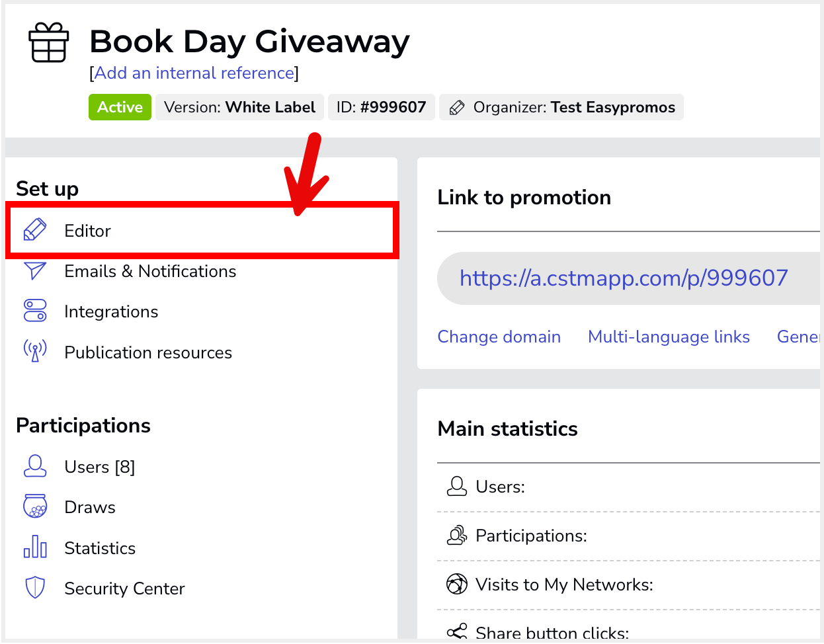Click the toggle-switch Integrations icon
Image resolution: width=824 pixels, height=644 pixels.
pyautogui.click(x=35, y=311)
